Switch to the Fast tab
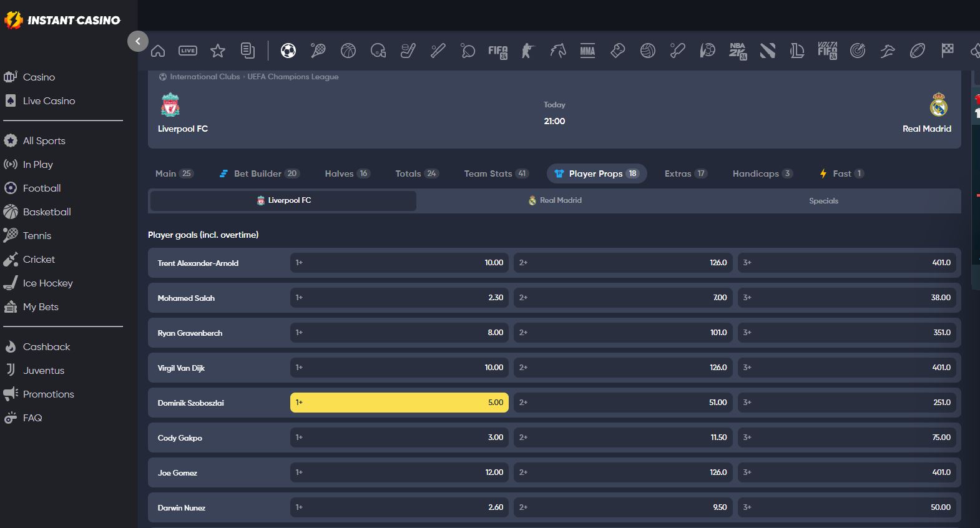The image size is (980, 528). point(842,174)
